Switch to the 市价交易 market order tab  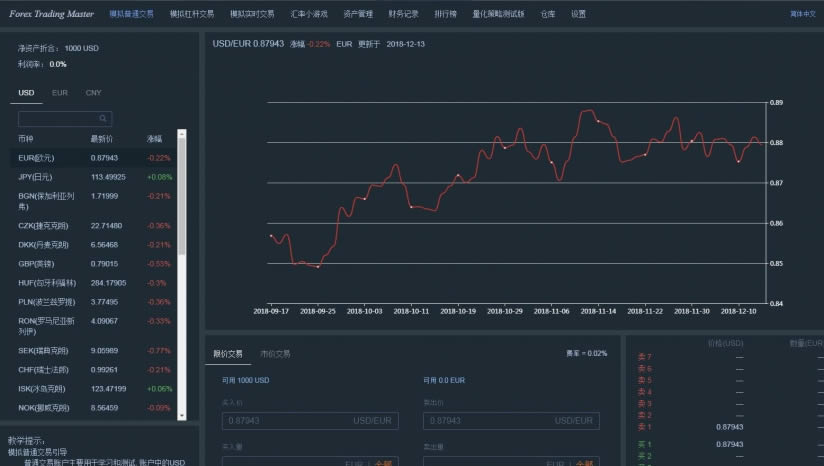275,354
